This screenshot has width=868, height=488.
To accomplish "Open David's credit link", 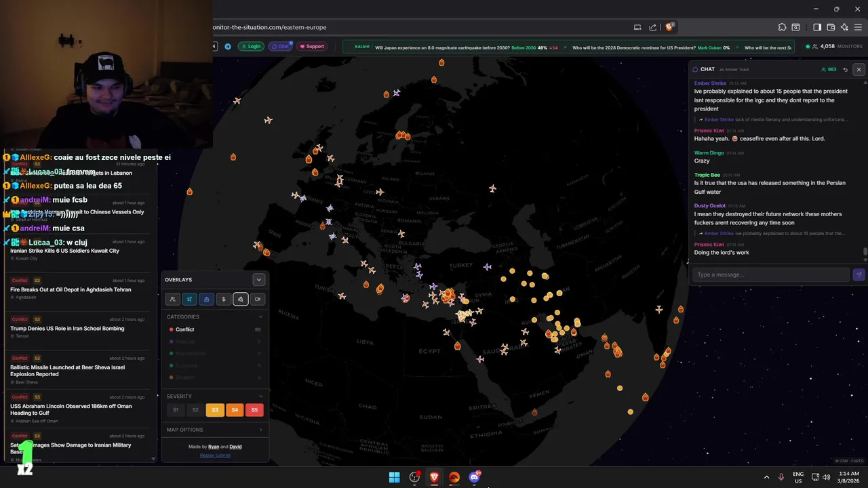I will pos(235,447).
